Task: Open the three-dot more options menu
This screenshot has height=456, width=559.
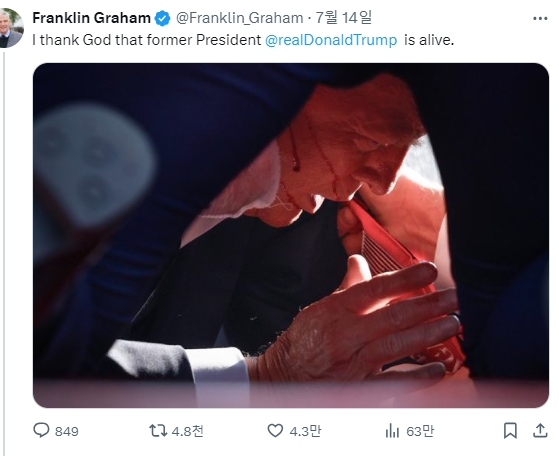Action: [x=540, y=19]
